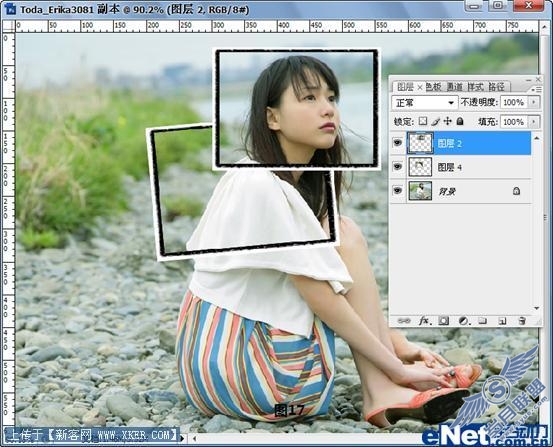Toggle lock transparent pixels
This screenshot has width=553, height=447.
click(x=423, y=121)
